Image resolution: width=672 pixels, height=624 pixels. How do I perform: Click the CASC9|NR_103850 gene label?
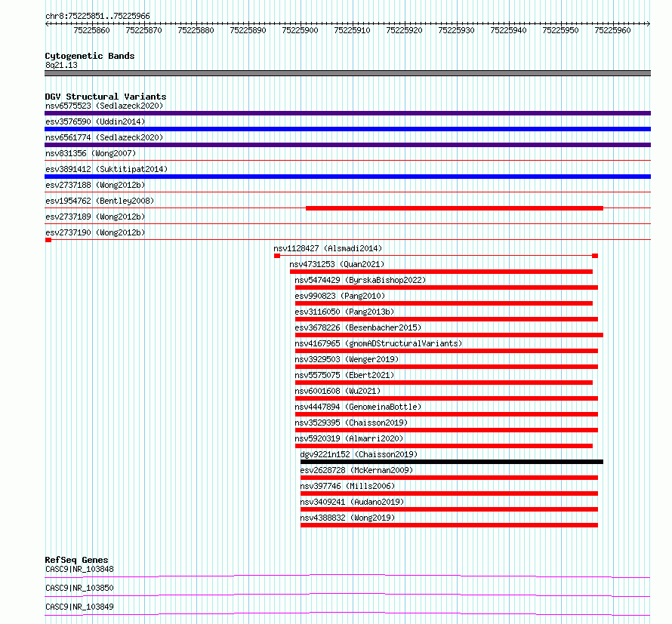[79, 588]
